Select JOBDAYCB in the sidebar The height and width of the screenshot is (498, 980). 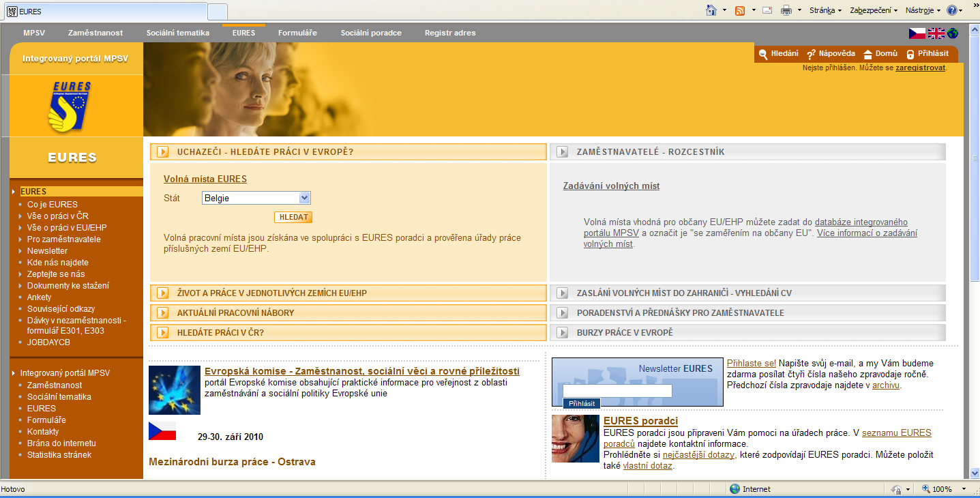click(x=48, y=342)
